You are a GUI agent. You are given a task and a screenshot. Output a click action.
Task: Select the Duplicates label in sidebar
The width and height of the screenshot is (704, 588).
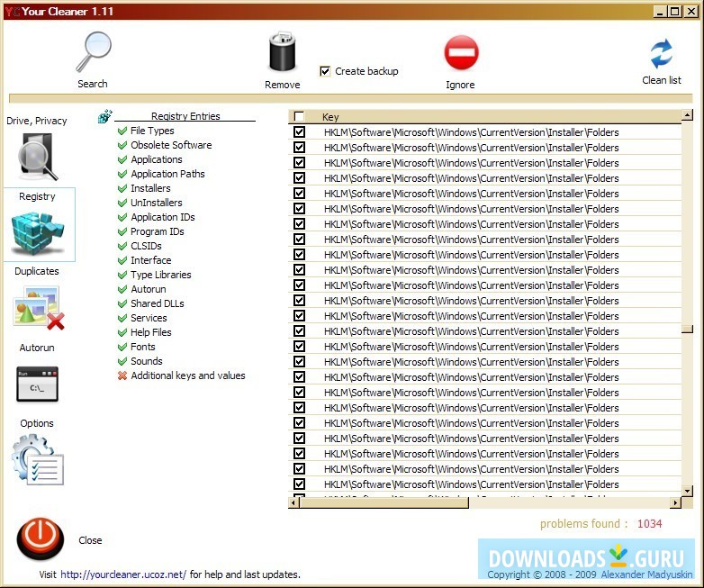point(37,271)
